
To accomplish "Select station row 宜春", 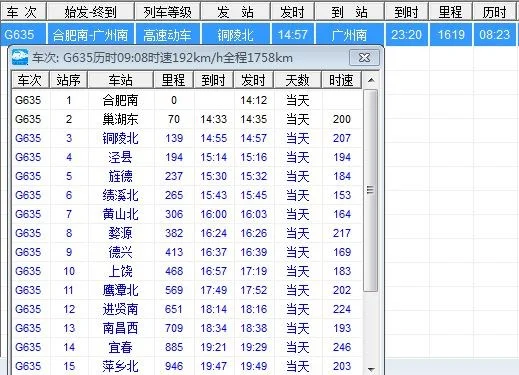I will click(x=187, y=347).
